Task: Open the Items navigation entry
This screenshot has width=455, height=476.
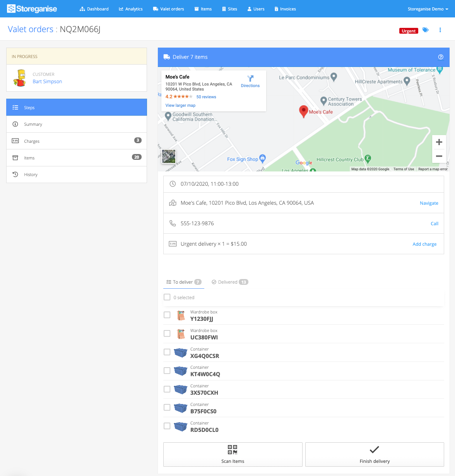Action: [x=203, y=9]
